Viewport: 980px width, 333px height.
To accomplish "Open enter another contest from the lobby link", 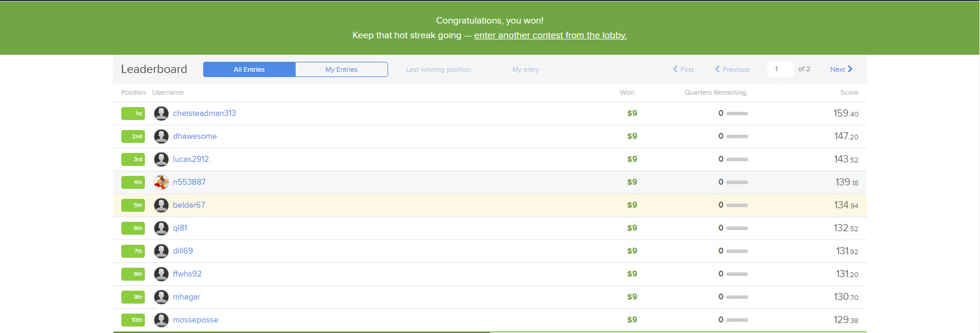I will tap(550, 35).
